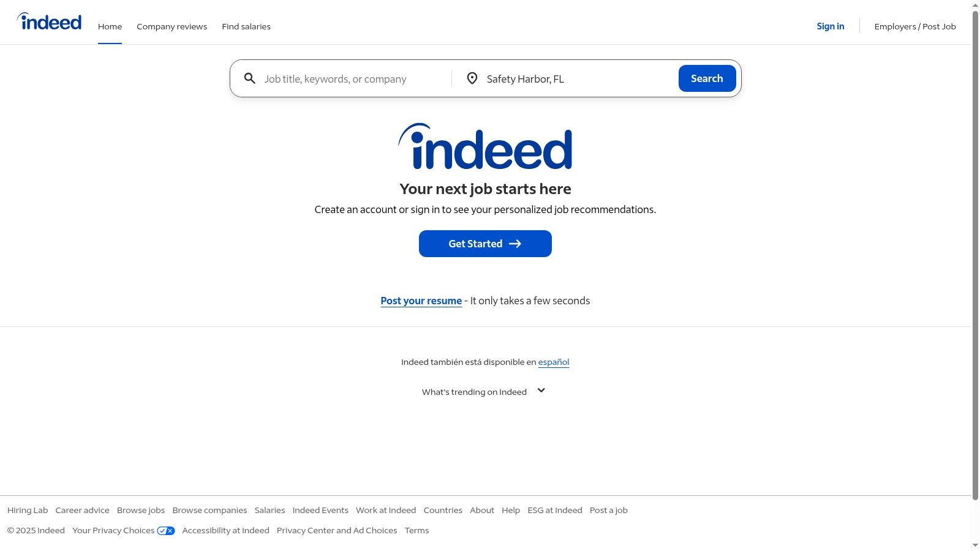The image size is (980, 551).
Task: Go to Find salaries
Action: 246,26
